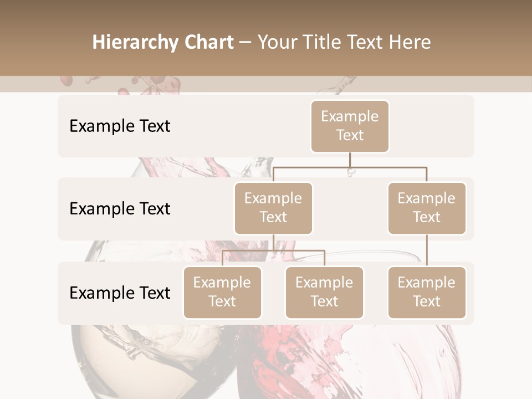532x399 pixels.
Task: Select the middle box on the third level
Action: point(324,293)
